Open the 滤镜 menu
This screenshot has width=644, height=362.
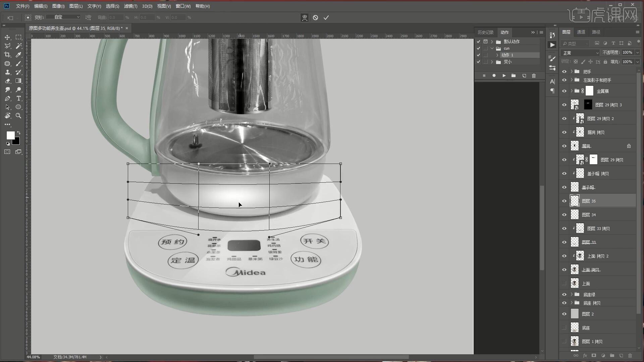[130, 6]
